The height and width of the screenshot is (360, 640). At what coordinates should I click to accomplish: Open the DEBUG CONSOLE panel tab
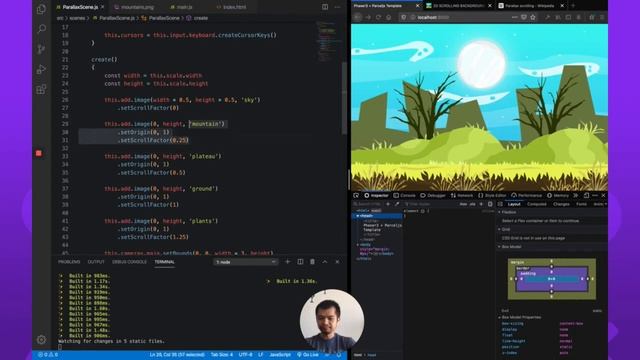pyautogui.click(x=129, y=262)
